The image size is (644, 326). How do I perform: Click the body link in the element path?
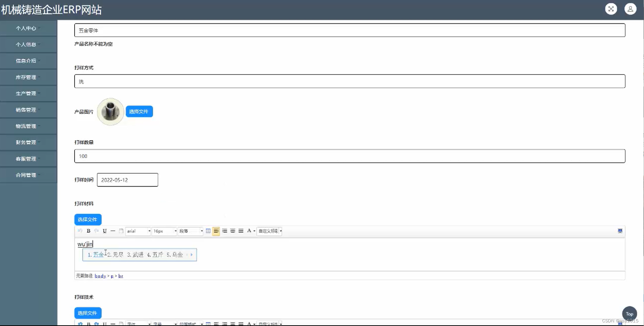tap(100, 276)
